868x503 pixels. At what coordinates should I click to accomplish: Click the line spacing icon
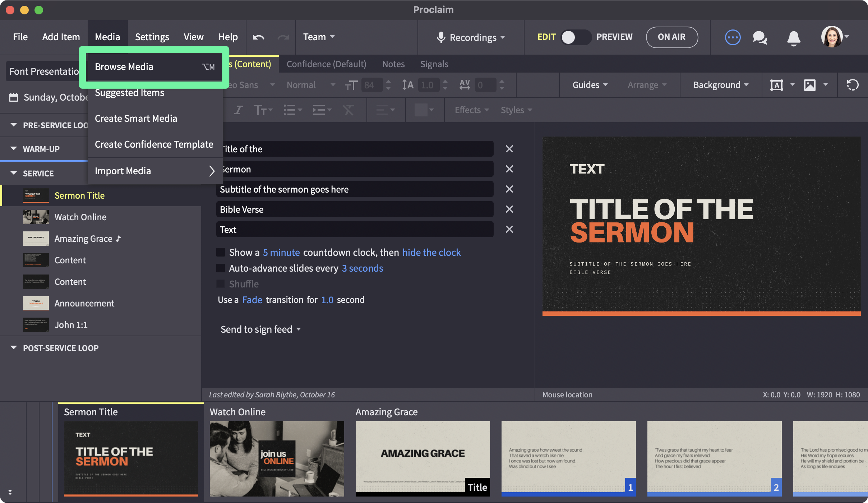[408, 85]
